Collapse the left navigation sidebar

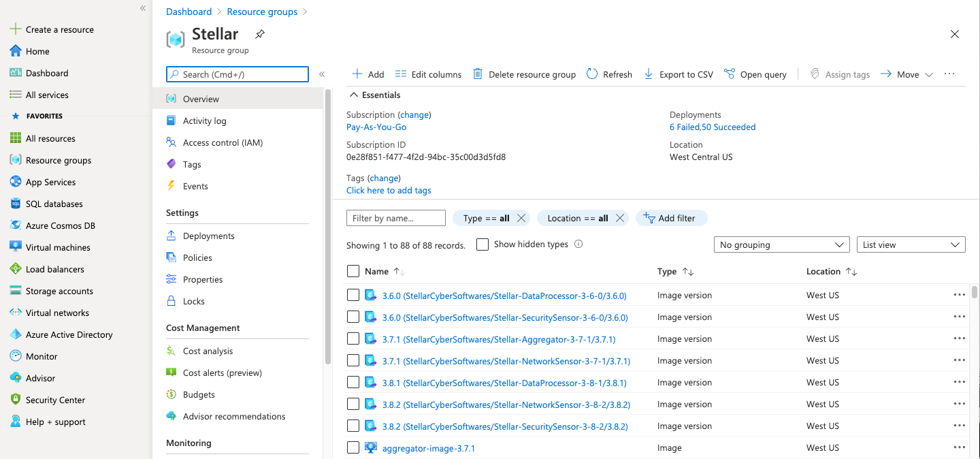[x=143, y=8]
